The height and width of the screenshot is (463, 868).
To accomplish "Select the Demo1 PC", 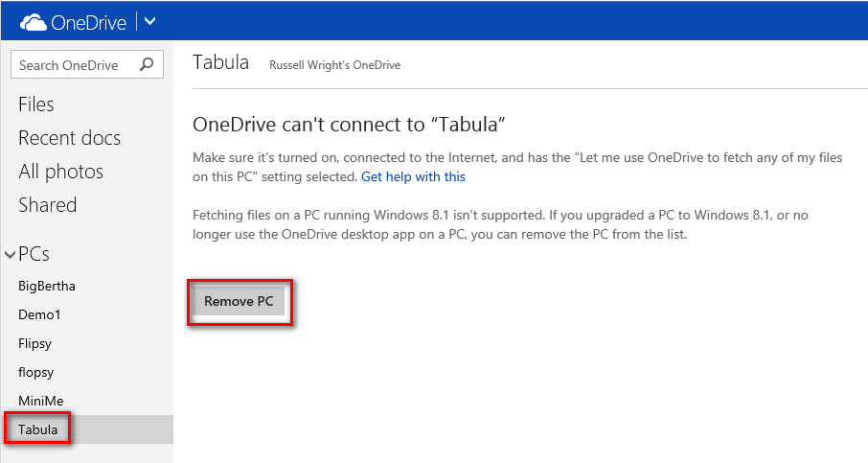I will tap(40, 314).
